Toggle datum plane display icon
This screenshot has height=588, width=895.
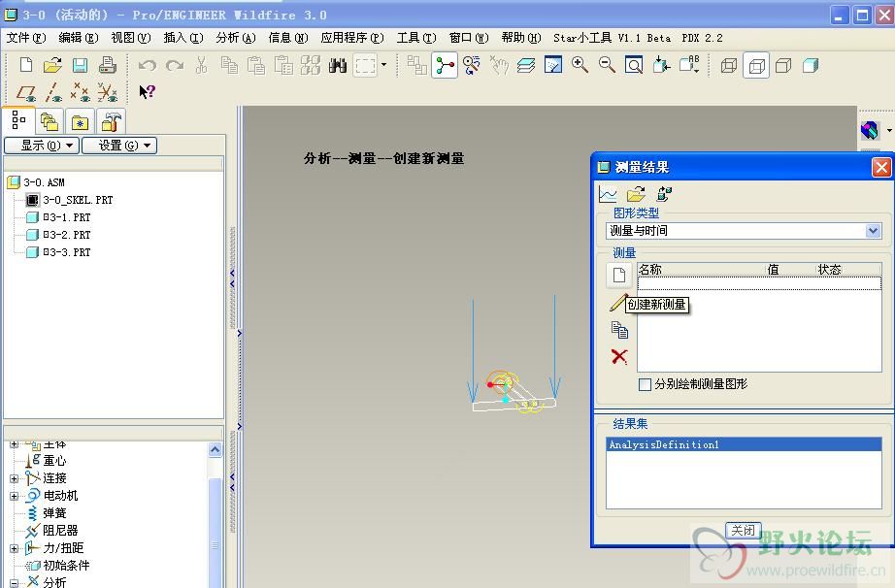pos(27,92)
